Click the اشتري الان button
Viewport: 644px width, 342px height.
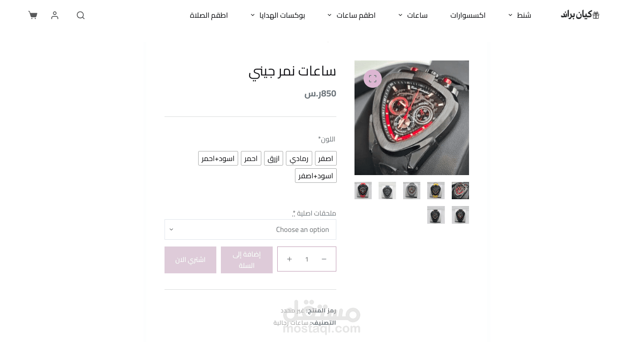click(x=190, y=260)
